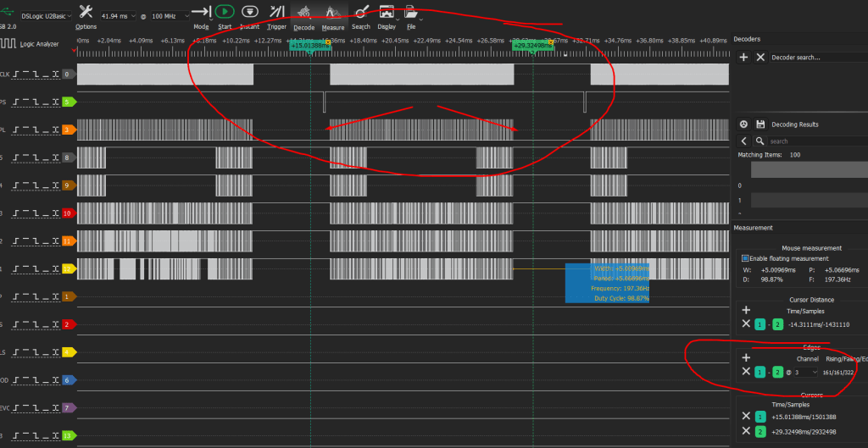Toggle trigger edge options for CLK channel
The height and width of the screenshot is (448, 868).
[36, 75]
